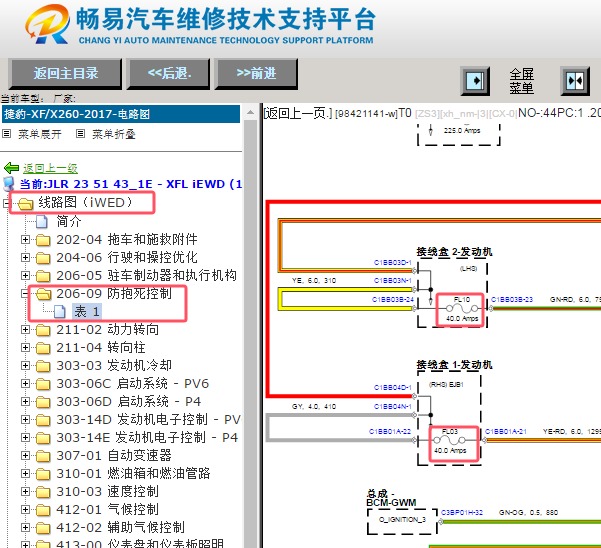Go back with the <<后退 button
This screenshot has width=601, height=548.
[x=169, y=73]
